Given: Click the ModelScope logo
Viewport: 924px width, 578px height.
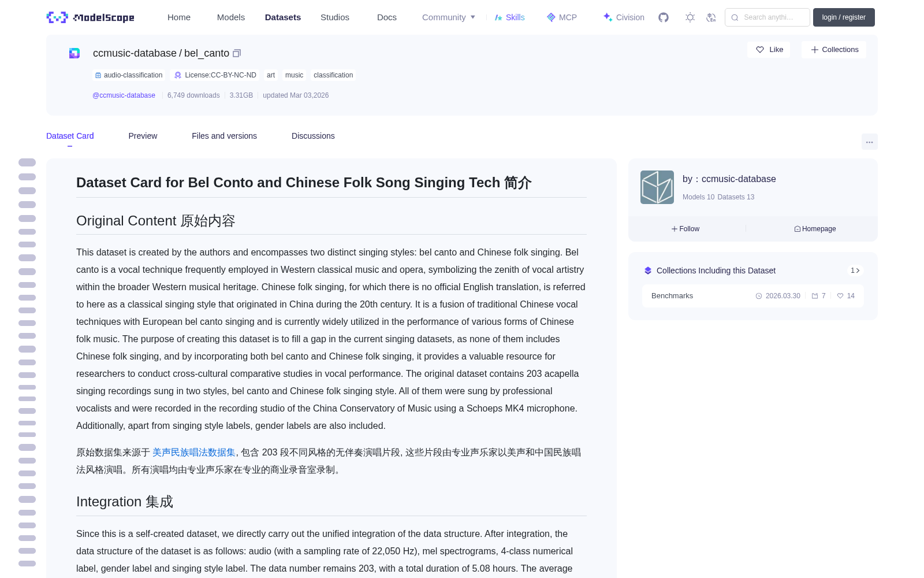Looking at the screenshot, I should coord(91,17).
